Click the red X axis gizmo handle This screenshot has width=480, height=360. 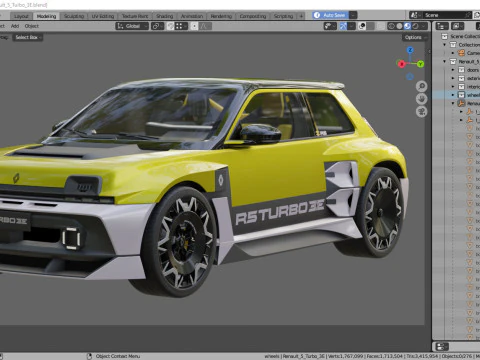[x=401, y=64]
